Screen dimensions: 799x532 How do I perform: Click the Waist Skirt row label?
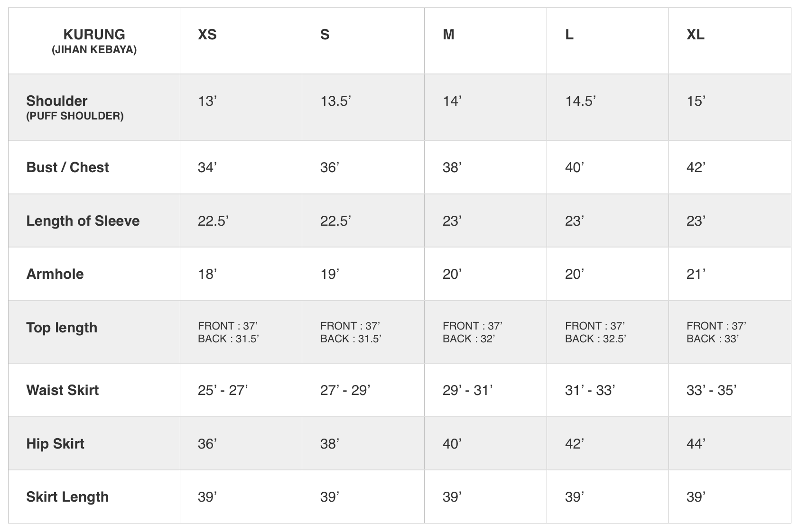[x=63, y=390]
